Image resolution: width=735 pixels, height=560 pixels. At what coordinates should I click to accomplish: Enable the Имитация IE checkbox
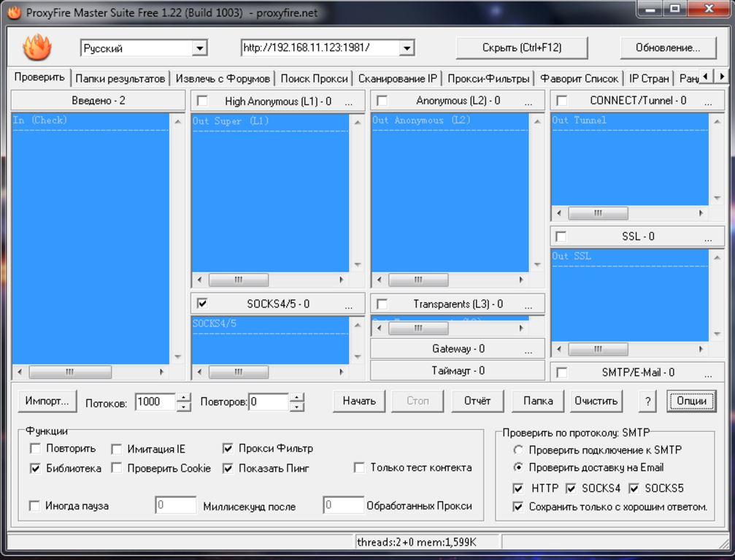point(117,449)
